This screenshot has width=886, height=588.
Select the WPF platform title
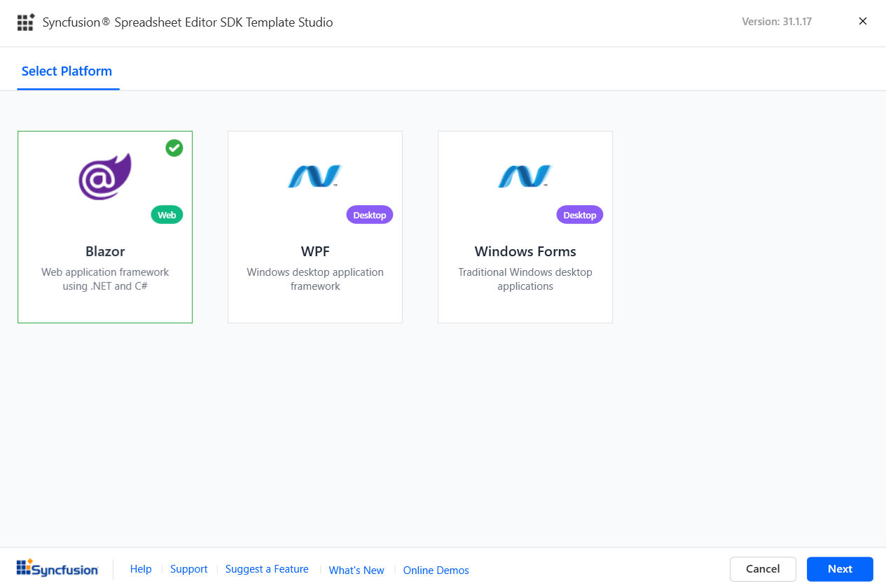(315, 251)
